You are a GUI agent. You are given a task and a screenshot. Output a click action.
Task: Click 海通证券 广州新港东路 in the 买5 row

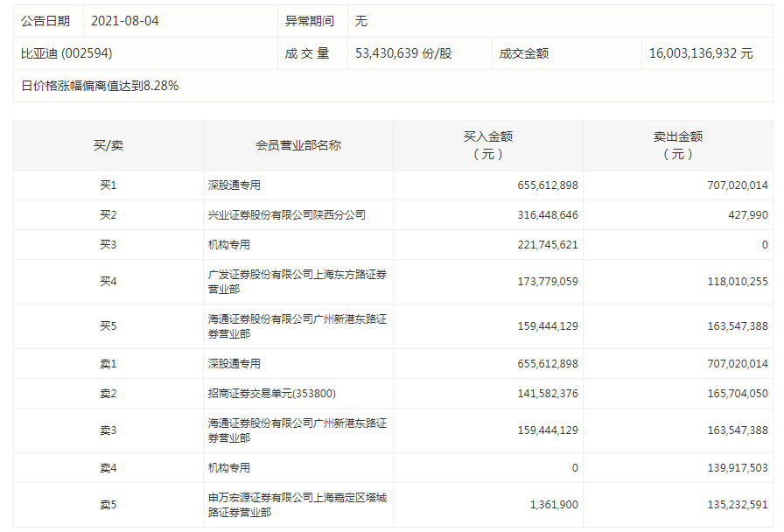[x=297, y=326]
